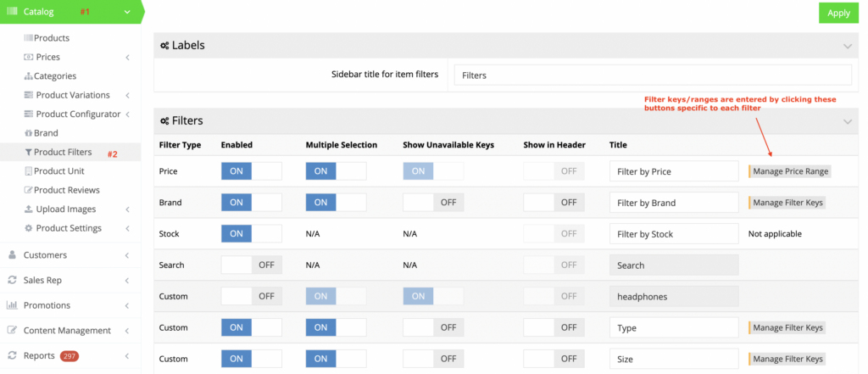Image resolution: width=868 pixels, height=374 pixels.
Task: Collapse the Labels panel chevron
Action: pos(847,46)
